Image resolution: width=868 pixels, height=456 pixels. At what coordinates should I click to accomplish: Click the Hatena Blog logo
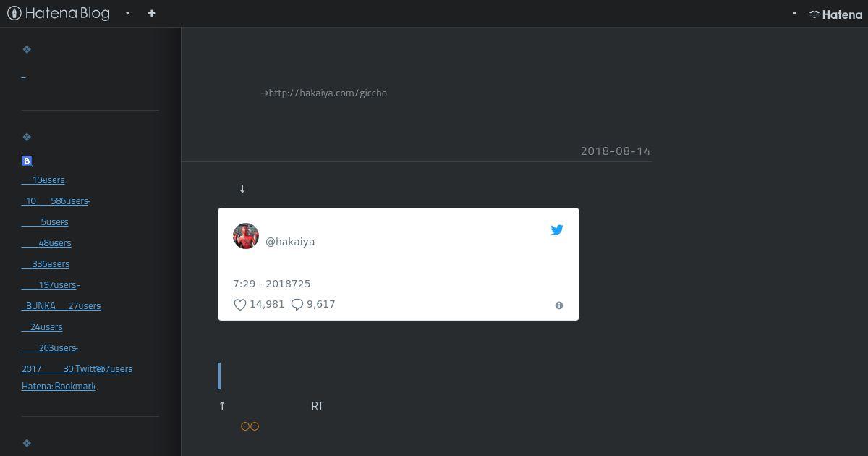[59, 13]
